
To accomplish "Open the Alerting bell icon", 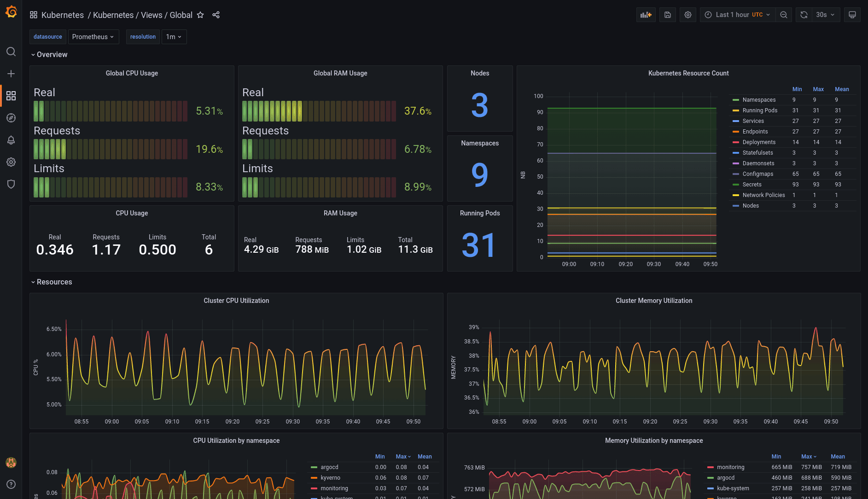I will pyautogui.click(x=11, y=140).
